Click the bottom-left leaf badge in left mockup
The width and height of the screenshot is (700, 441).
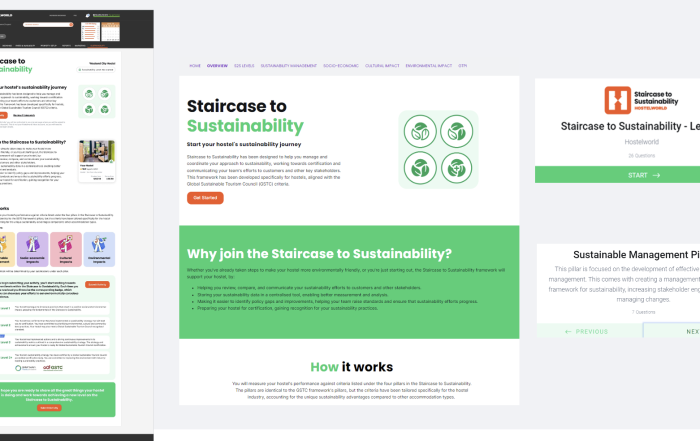[x=89, y=109]
